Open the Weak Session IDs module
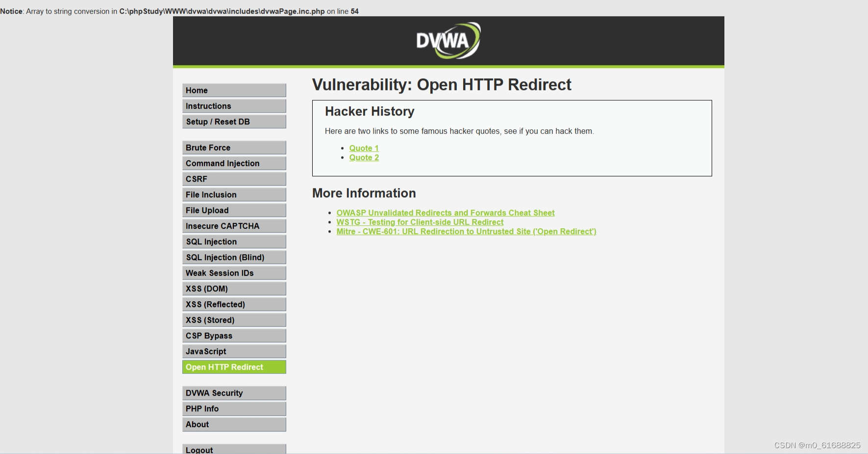The width and height of the screenshot is (868, 454). [234, 273]
